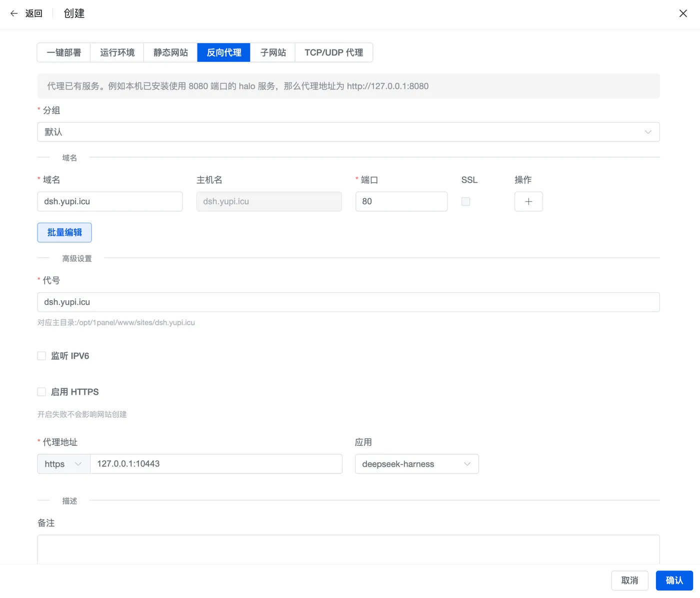Open the 子网站 tab
700x598 pixels.
[x=273, y=53]
